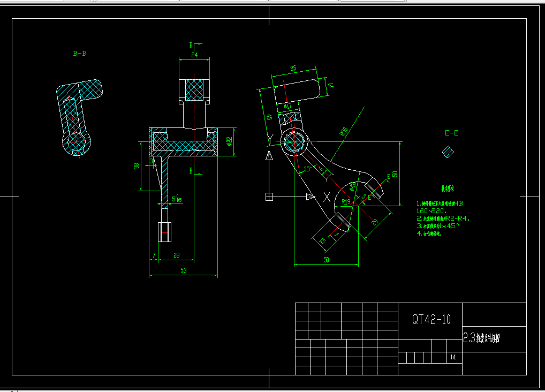Select the 5 toleranced thickness dimension
This screenshot has width=545, height=392.
click(177, 199)
